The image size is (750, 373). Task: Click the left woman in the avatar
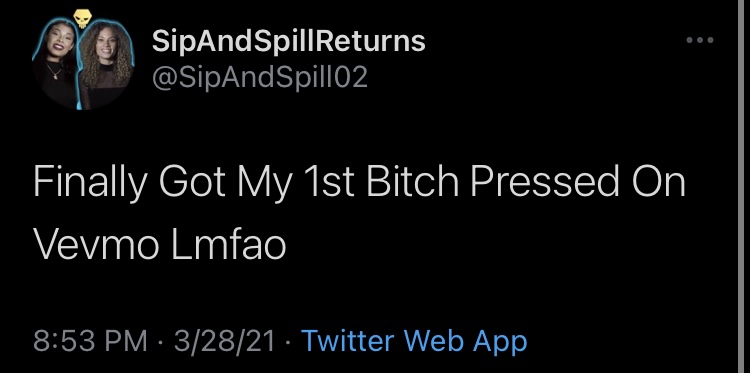click(55, 62)
